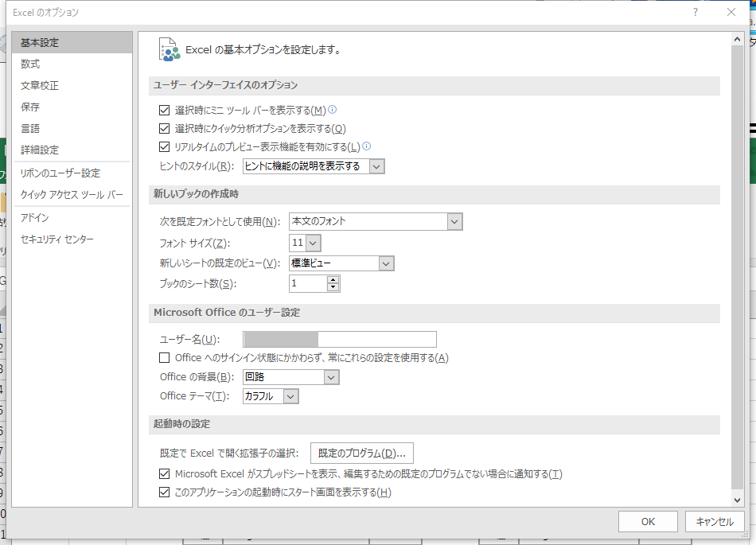Click the ブックのシート数 number field
This screenshot has height=545, width=756.
(308, 283)
